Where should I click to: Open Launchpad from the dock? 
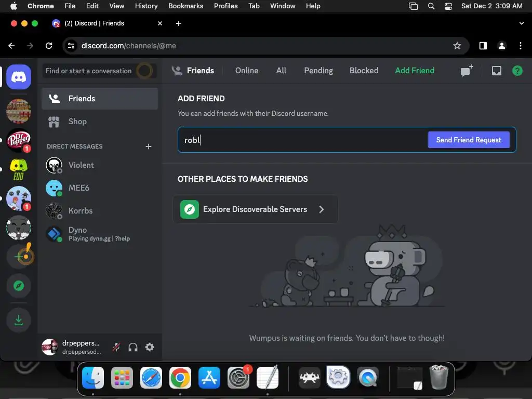[x=122, y=378]
